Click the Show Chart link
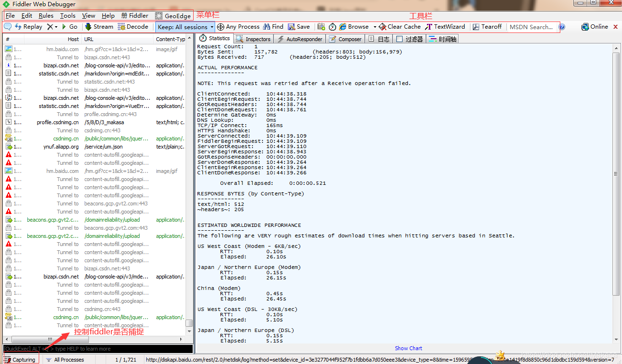 408,348
